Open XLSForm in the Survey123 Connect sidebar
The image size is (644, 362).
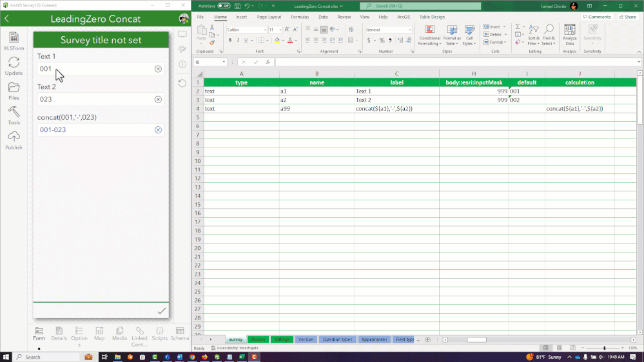[x=14, y=41]
